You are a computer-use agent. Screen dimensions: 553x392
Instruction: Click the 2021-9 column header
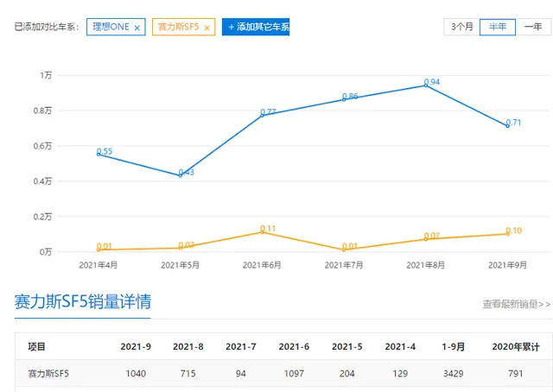coord(135,346)
